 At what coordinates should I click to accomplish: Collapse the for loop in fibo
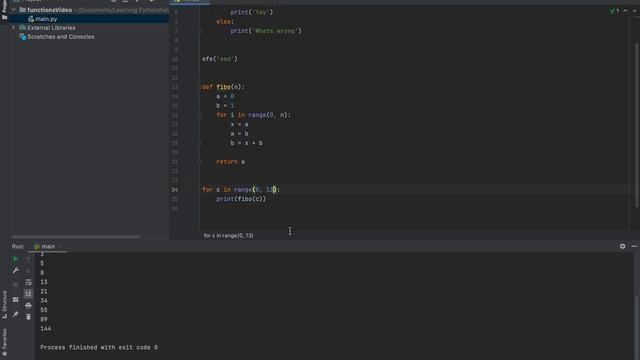[x=200, y=115]
